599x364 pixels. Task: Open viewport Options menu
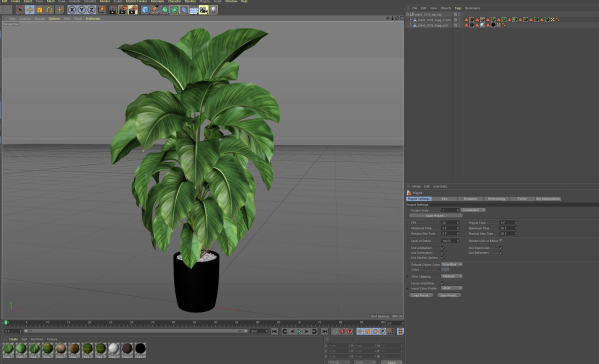click(54, 18)
